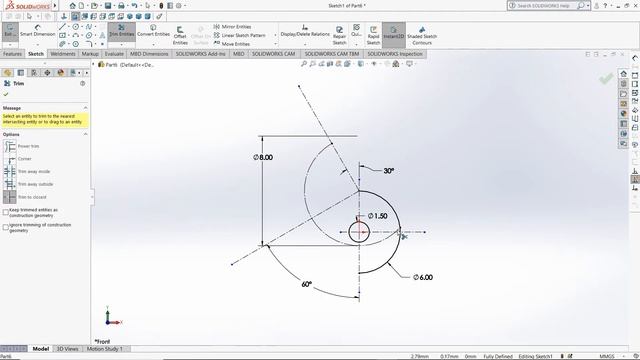Select the Trim away outside option

point(28,184)
